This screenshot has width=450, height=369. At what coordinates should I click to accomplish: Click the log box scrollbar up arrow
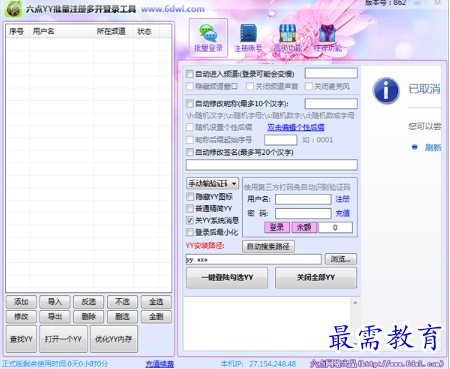355,302
